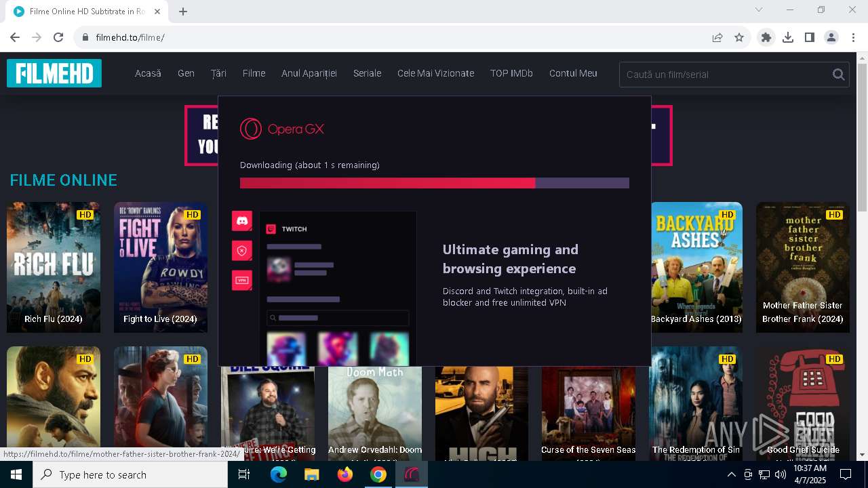This screenshot has height=488, width=868.
Task: Click the share page icon in address bar
Action: pos(717,37)
